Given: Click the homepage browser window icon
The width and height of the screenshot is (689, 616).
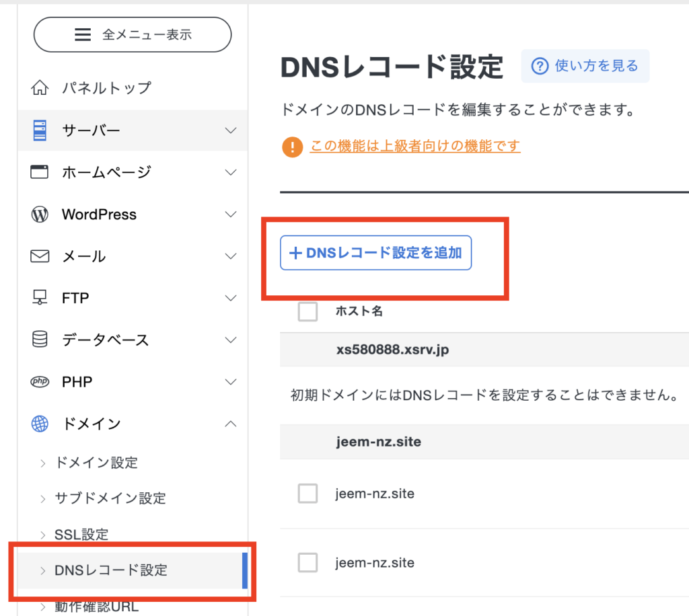Looking at the screenshot, I should click(40, 172).
